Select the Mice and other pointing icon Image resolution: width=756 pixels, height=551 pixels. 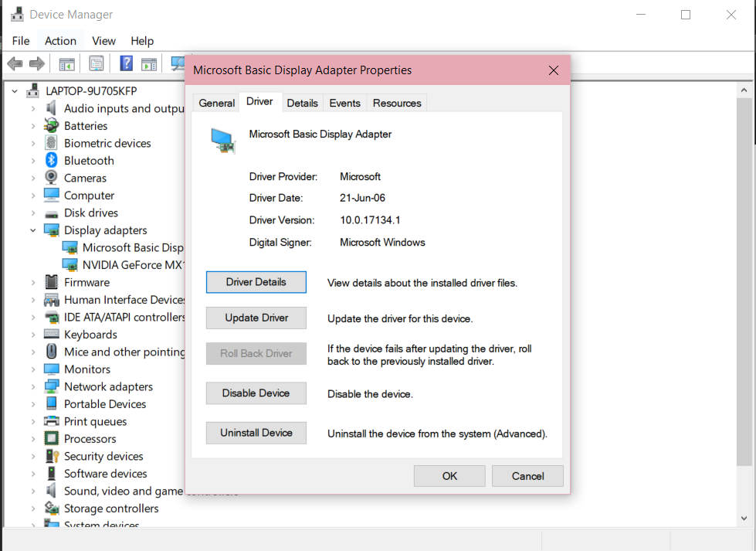click(51, 352)
